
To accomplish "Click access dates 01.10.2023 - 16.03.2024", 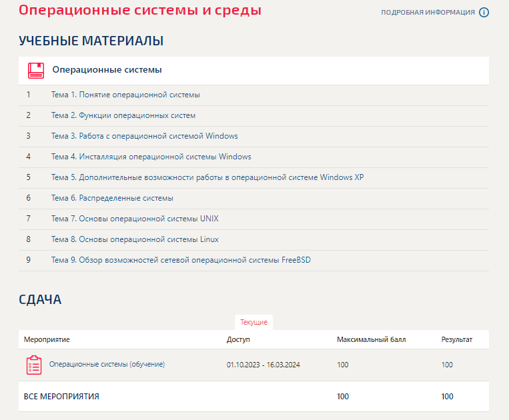I will pos(264,365).
